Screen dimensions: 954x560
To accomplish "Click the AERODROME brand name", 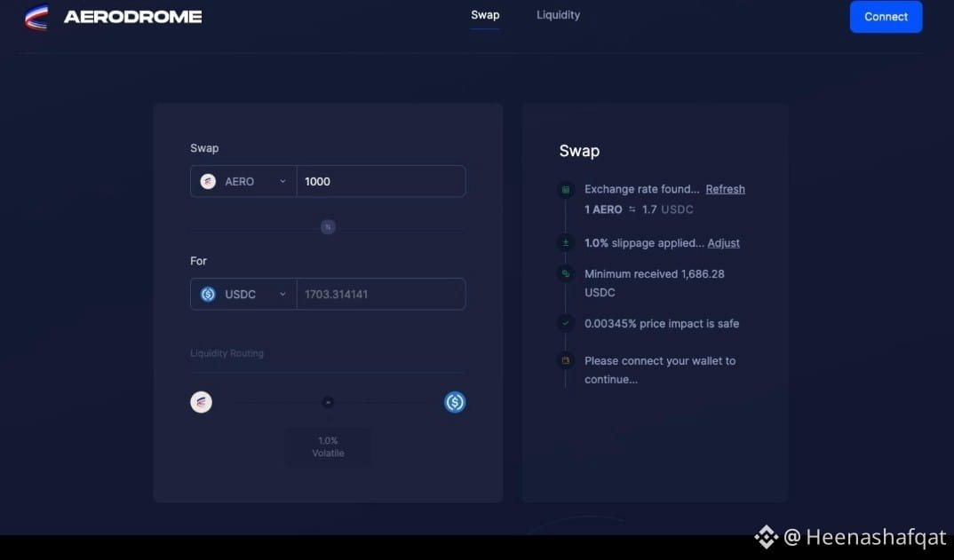I will coord(132,17).
